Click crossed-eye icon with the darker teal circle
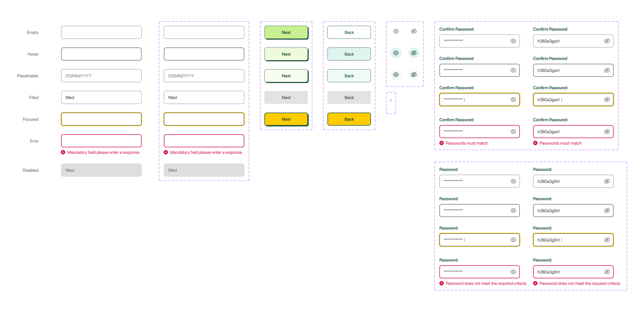644x312 pixels. point(414,53)
